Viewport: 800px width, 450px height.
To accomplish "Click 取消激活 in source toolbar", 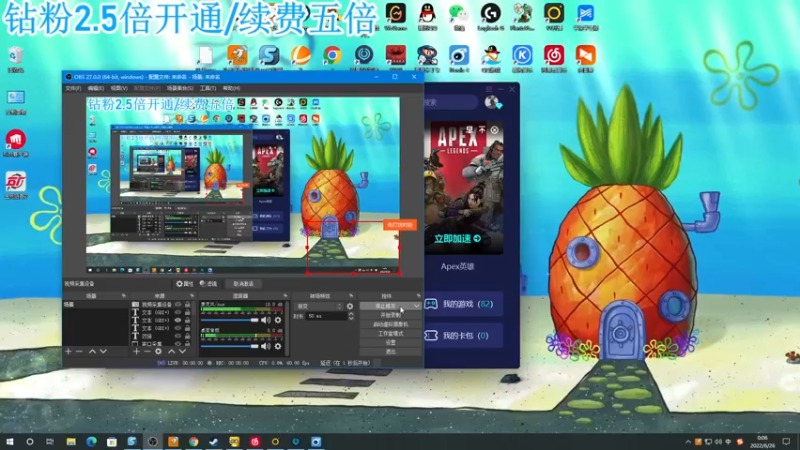I will [x=243, y=284].
